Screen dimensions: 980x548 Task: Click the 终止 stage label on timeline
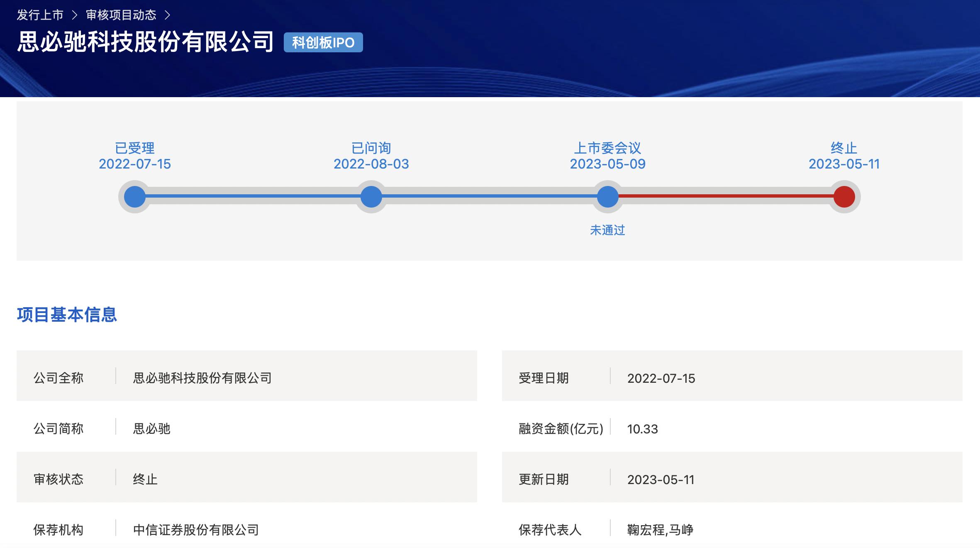tap(844, 148)
